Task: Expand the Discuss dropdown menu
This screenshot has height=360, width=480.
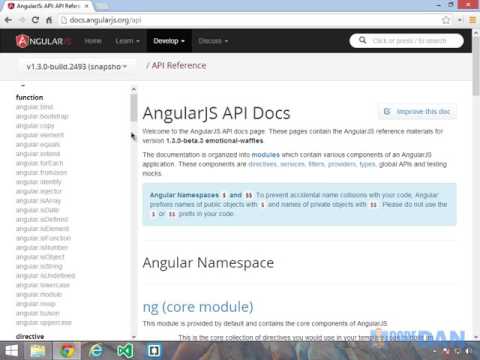Action: 213,41
